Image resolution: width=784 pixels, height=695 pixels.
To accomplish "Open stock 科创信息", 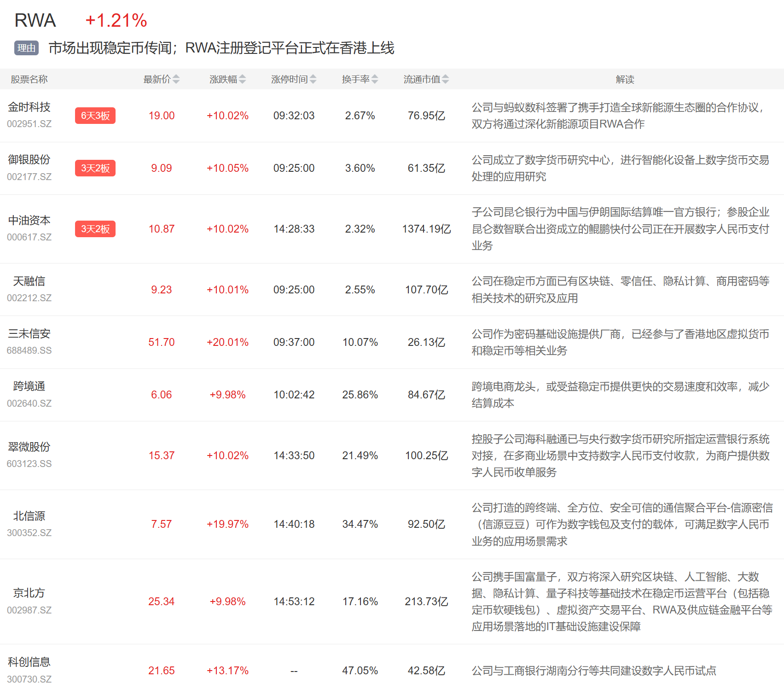I will click(x=29, y=662).
